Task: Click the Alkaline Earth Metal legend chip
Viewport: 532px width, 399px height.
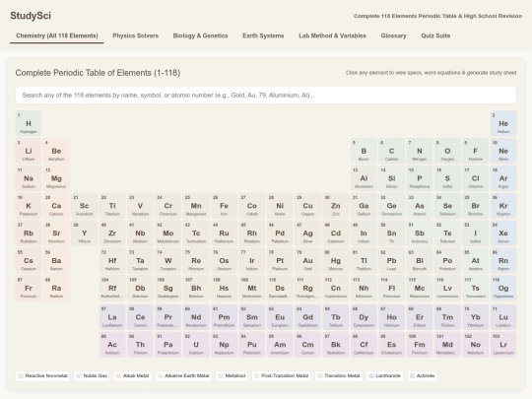Action: [x=183, y=376]
